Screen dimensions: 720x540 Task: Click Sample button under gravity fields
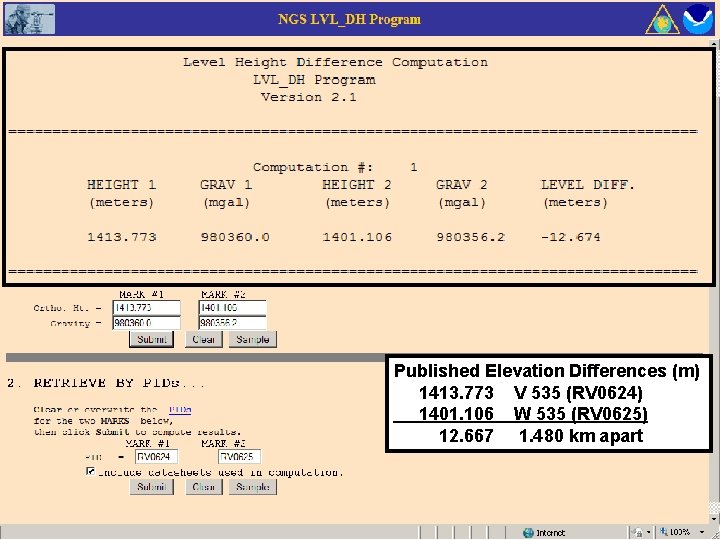point(253,339)
